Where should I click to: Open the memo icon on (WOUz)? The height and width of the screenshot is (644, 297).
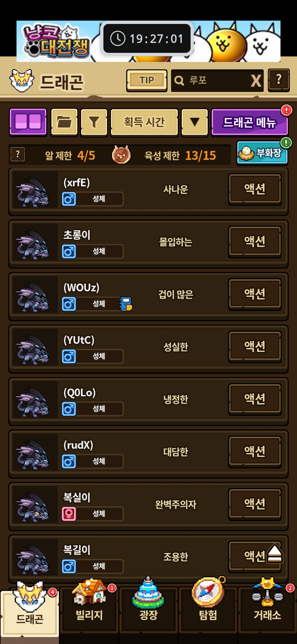126,304
